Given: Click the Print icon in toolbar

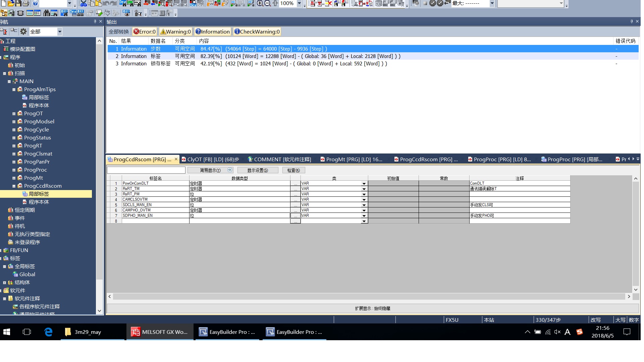Looking at the screenshot, I should coord(26,3).
